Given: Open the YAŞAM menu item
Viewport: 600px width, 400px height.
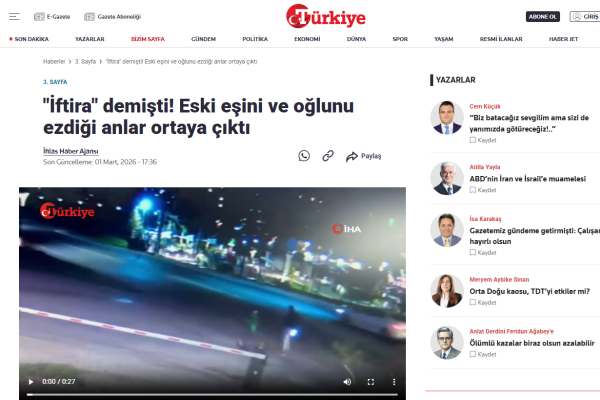Looking at the screenshot, I should click(x=443, y=39).
